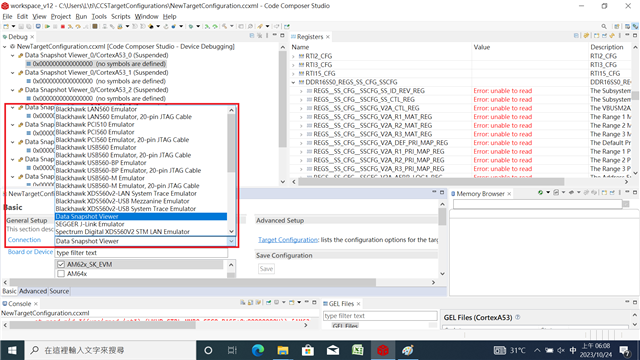Open the Help menu
640x360 pixels.
coord(169,16)
